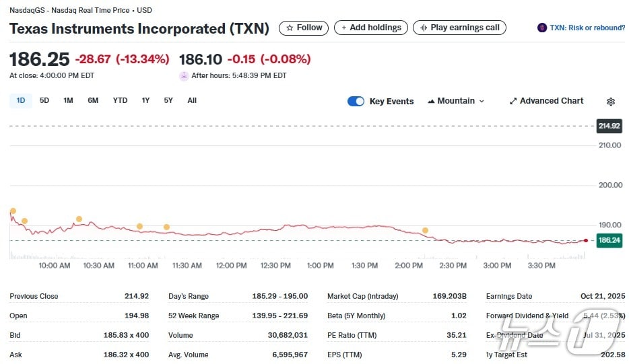Open Advanced Chart expand view

pyautogui.click(x=546, y=101)
